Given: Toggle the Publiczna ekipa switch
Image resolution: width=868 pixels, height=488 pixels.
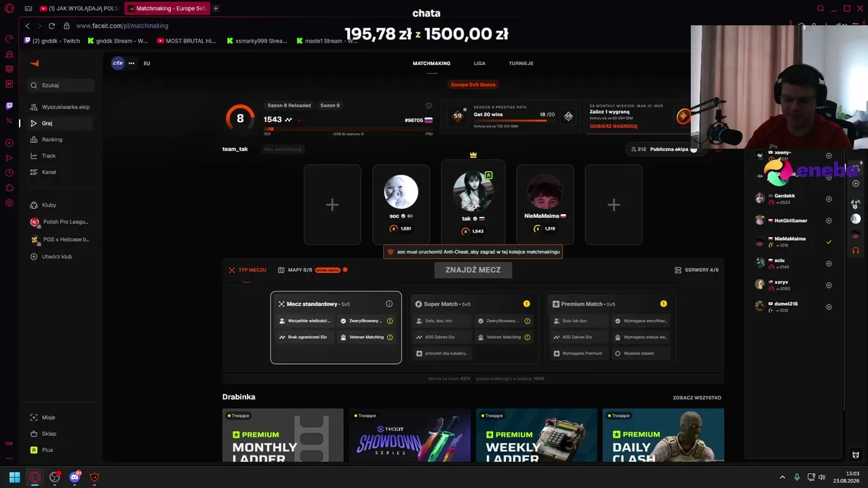Looking at the screenshot, I should point(693,149).
